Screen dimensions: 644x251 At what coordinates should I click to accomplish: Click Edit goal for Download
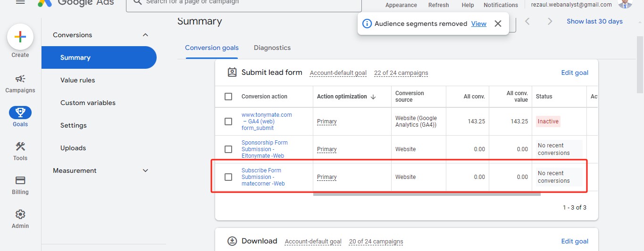tap(575, 241)
